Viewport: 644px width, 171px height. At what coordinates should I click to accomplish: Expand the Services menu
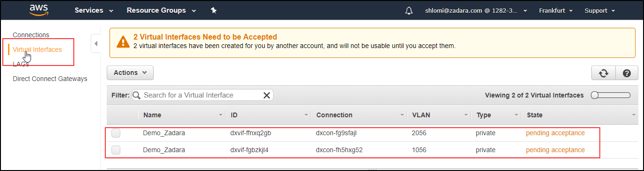pos(94,10)
